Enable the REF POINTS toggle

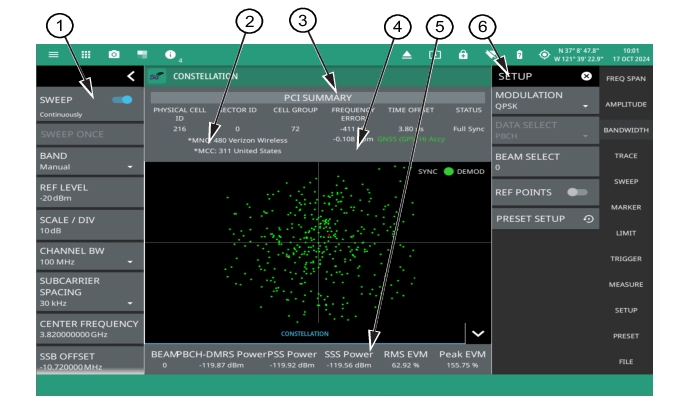[x=576, y=192]
